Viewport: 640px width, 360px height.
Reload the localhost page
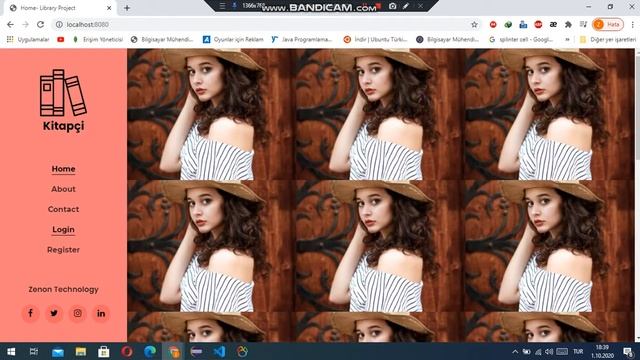40,24
